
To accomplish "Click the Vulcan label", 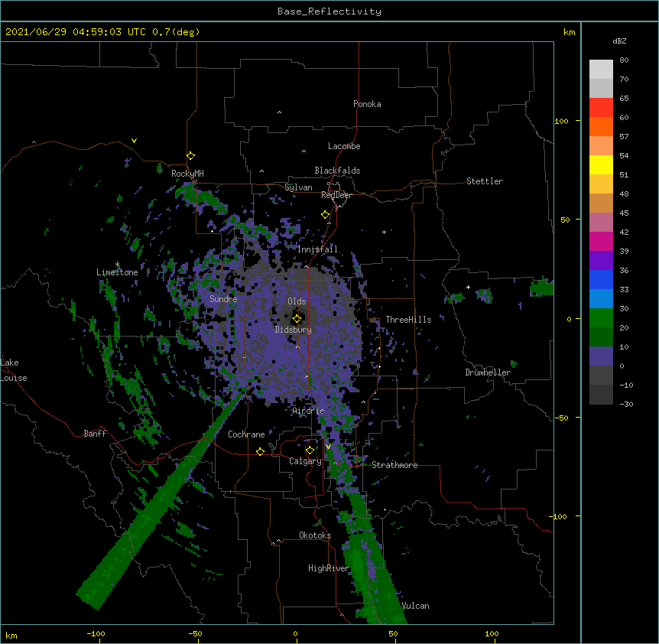I will pyautogui.click(x=416, y=606).
